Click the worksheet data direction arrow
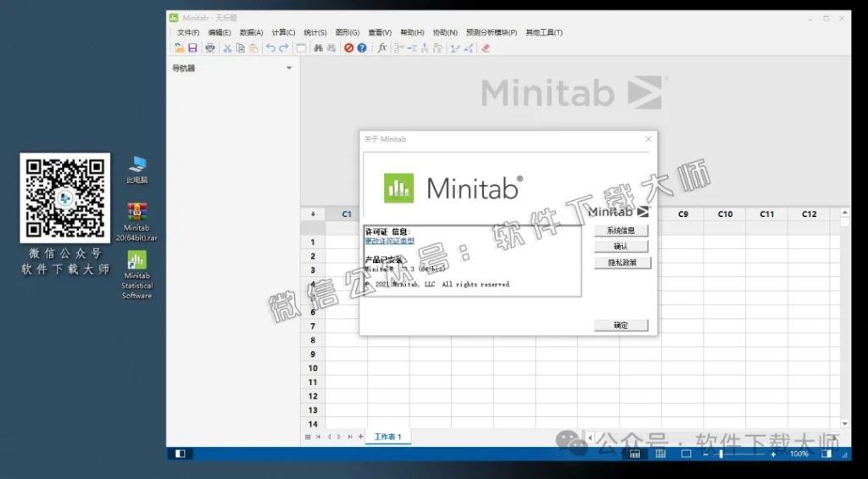868x479 pixels. (x=313, y=214)
